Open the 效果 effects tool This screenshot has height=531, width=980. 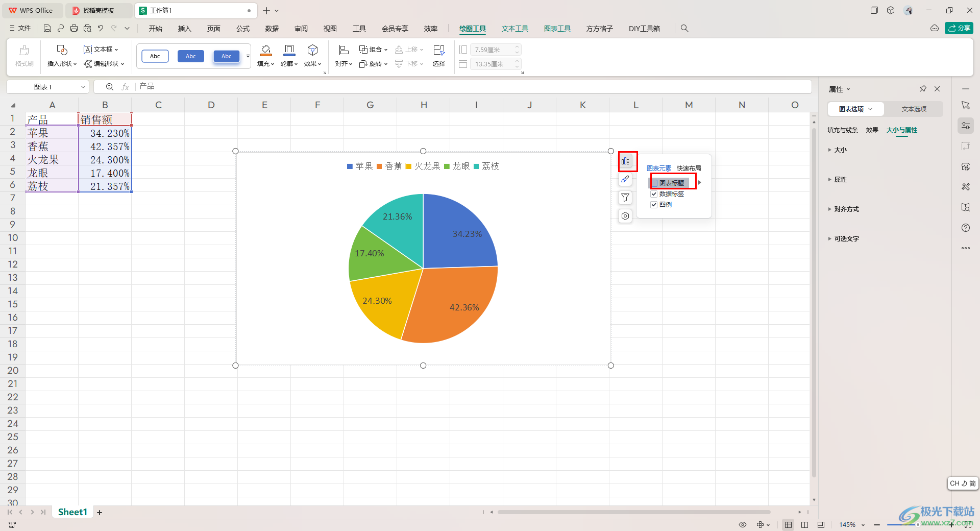pos(312,56)
